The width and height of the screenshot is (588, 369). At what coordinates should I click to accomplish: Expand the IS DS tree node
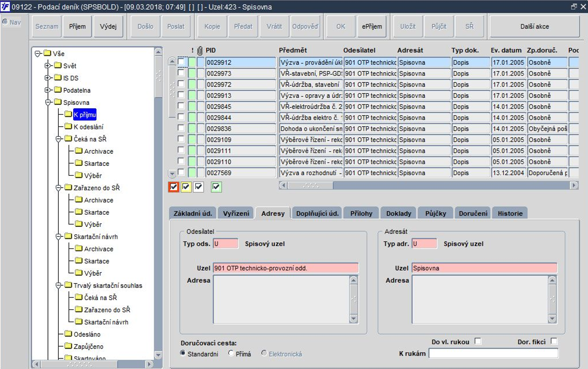[x=48, y=78]
